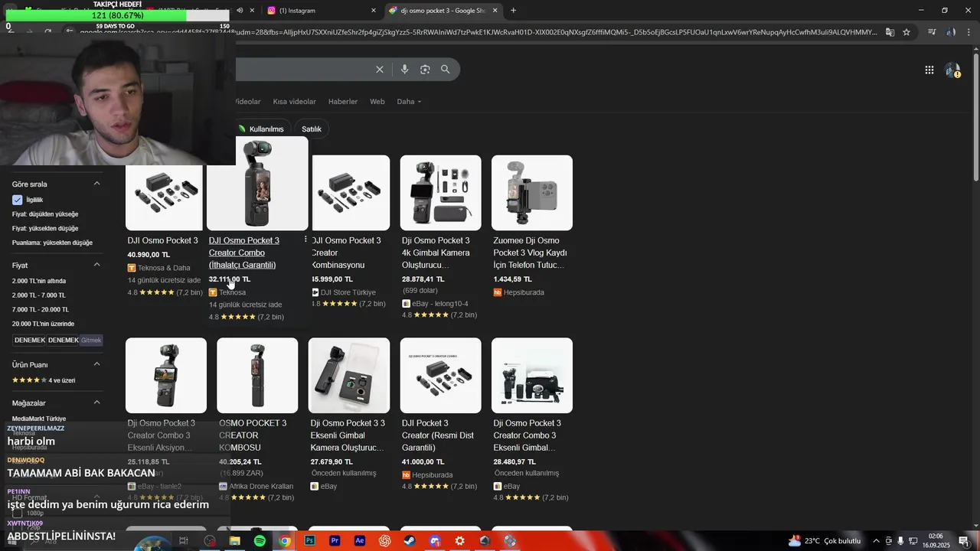Clear the Google search box text
This screenshot has width=980, height=551.
(379, 70)
